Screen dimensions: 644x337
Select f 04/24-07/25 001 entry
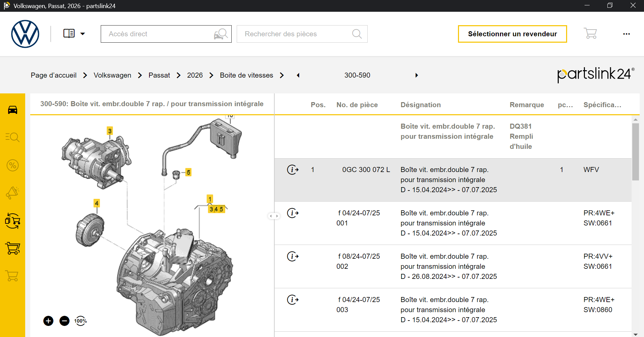tap(358, 218)
